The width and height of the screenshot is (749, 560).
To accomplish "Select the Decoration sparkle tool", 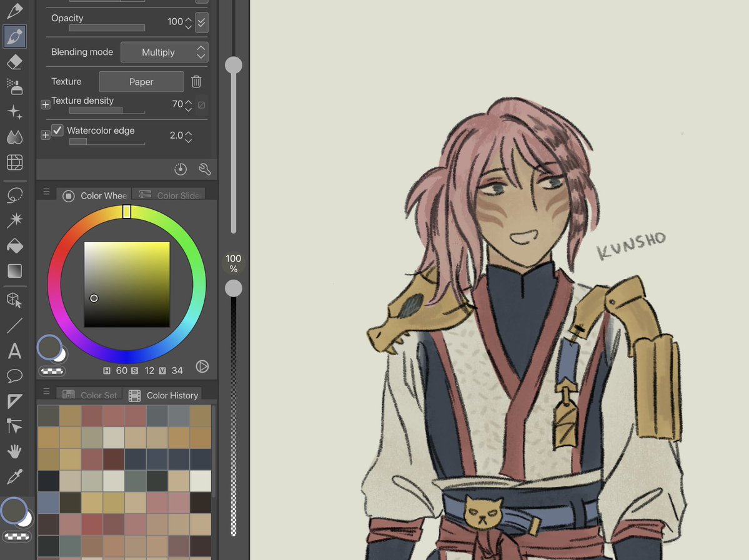I will (15, 112).
